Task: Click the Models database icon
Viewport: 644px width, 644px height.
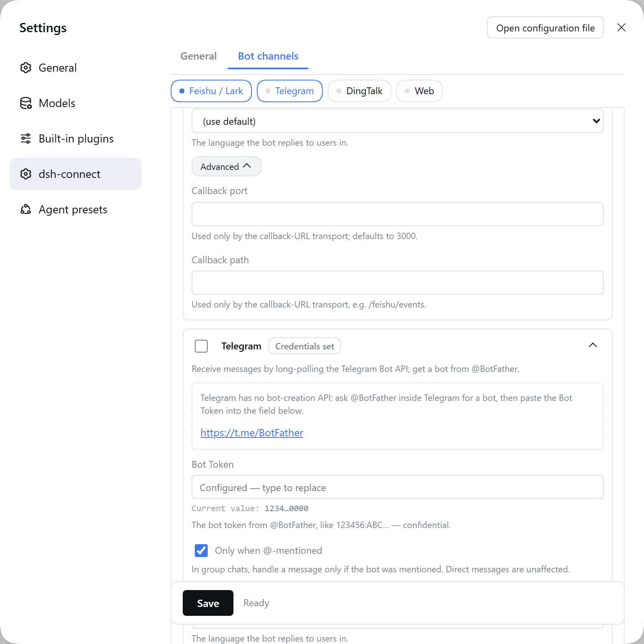Action: tap(26, 103)
